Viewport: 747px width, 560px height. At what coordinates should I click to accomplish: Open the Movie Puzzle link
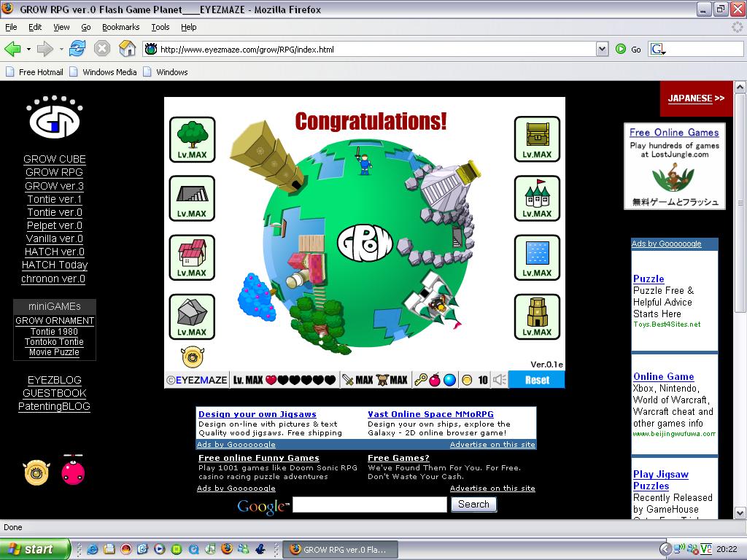click(54, 352)
